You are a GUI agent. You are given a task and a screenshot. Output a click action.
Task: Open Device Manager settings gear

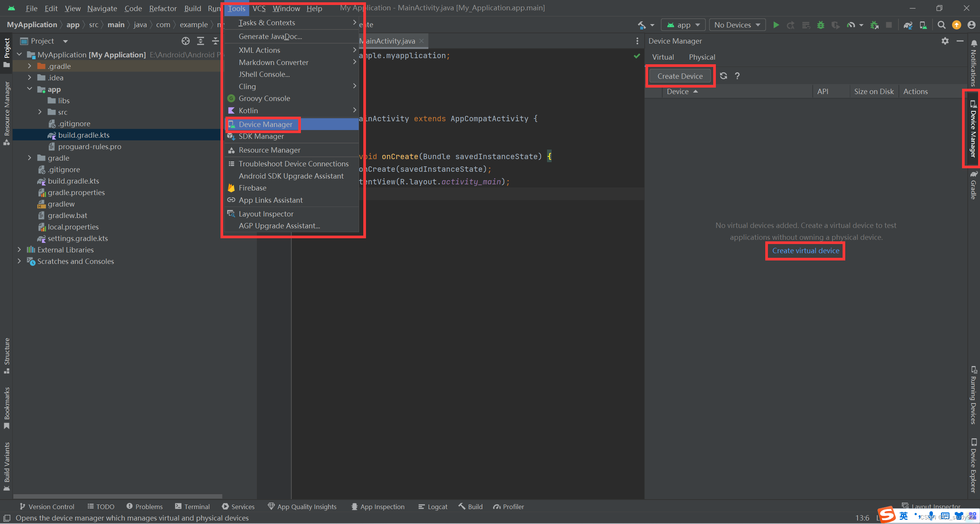point(945,41)
